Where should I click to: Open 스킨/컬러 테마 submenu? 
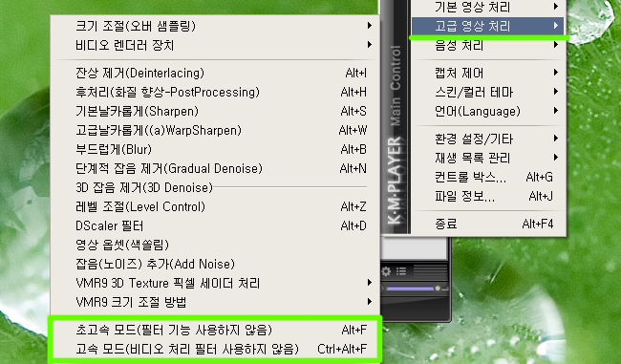(x=488, y=92)
